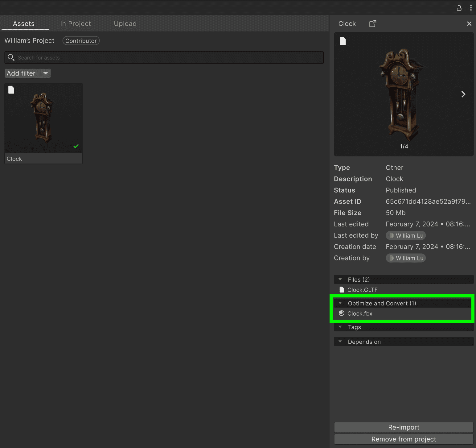This screenshot has height=448, width=476.
Task: Toggle the lock icon in the top bar
Action: (459, 8)
